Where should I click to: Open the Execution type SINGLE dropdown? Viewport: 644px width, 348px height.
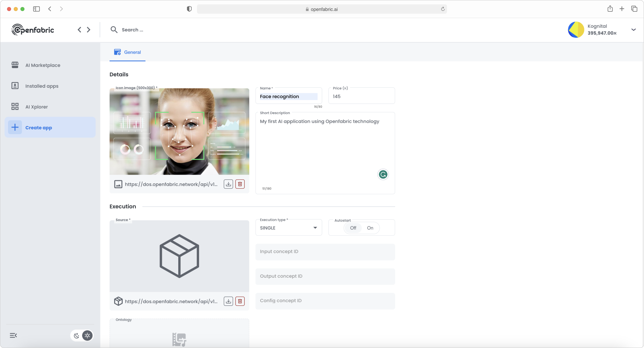pyautogui.click(x=288, y=228)
